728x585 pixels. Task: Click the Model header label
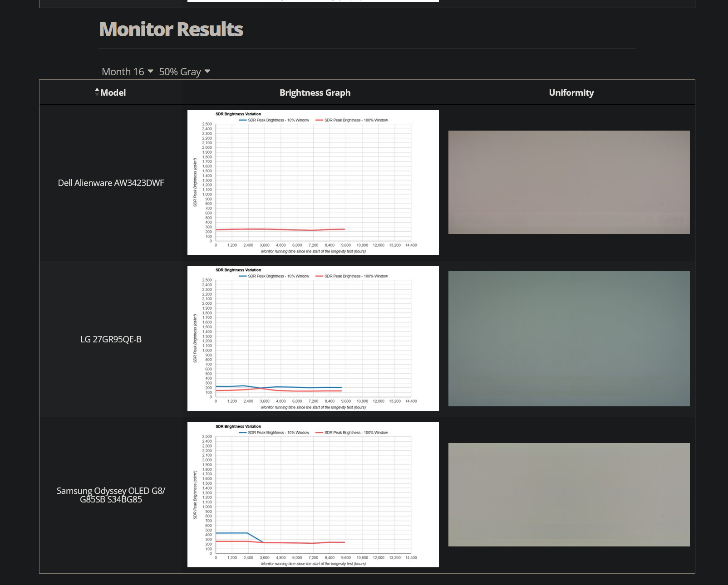(113, 93)
